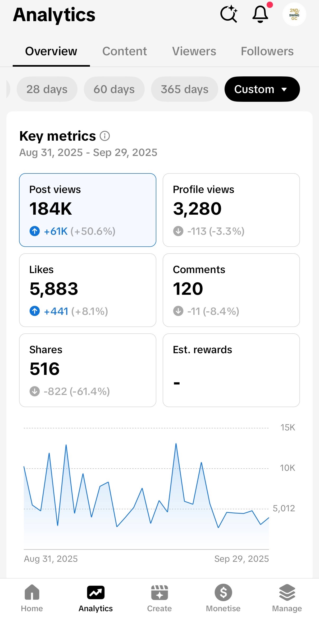Image resolution: width=319 pixels, height=644 pixels.
Task: Open the Followers tab
Action: 267,51
